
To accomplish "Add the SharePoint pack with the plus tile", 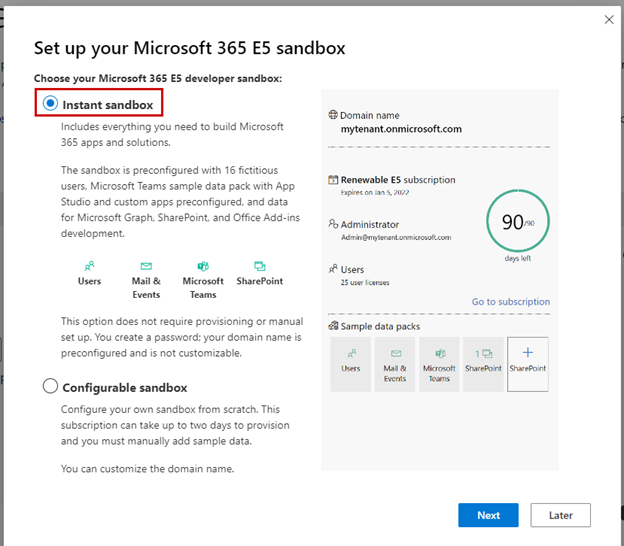I will 528,363.
